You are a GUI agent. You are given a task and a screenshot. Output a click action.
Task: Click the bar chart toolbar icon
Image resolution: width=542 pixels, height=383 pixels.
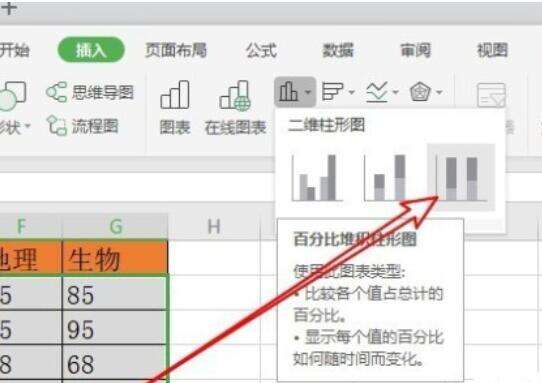point(332,92)
